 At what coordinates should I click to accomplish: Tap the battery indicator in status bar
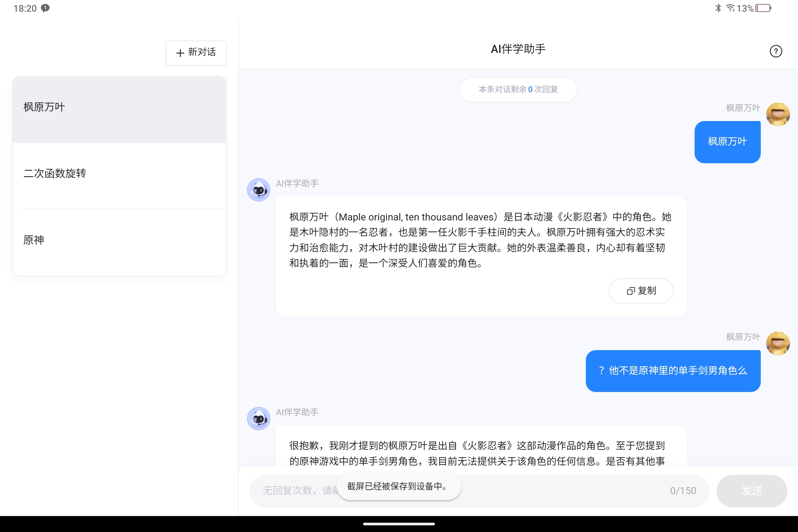763,8
